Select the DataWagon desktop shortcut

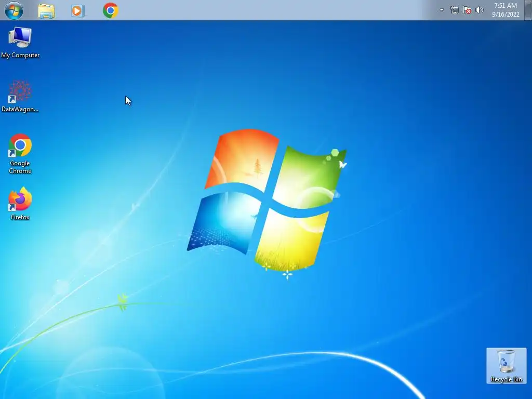(x=20, y=96)
